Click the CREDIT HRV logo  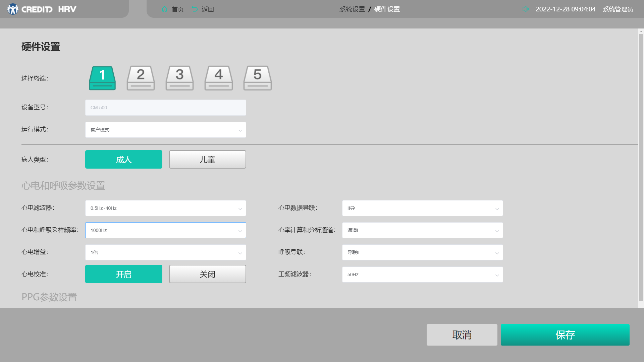tap(42, 9)
